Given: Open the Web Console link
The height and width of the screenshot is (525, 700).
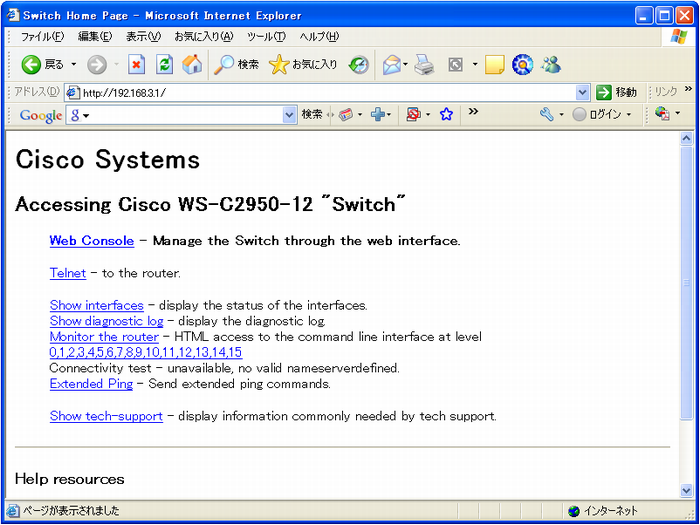Looking at the screenshot, I should click(92, 241).
